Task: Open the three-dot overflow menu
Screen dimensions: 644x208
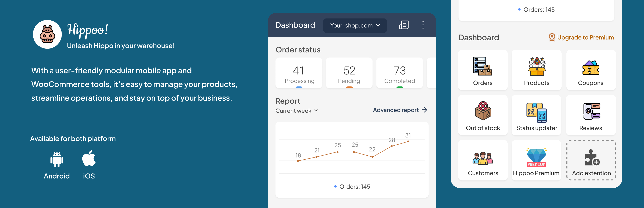Action: 423,25
